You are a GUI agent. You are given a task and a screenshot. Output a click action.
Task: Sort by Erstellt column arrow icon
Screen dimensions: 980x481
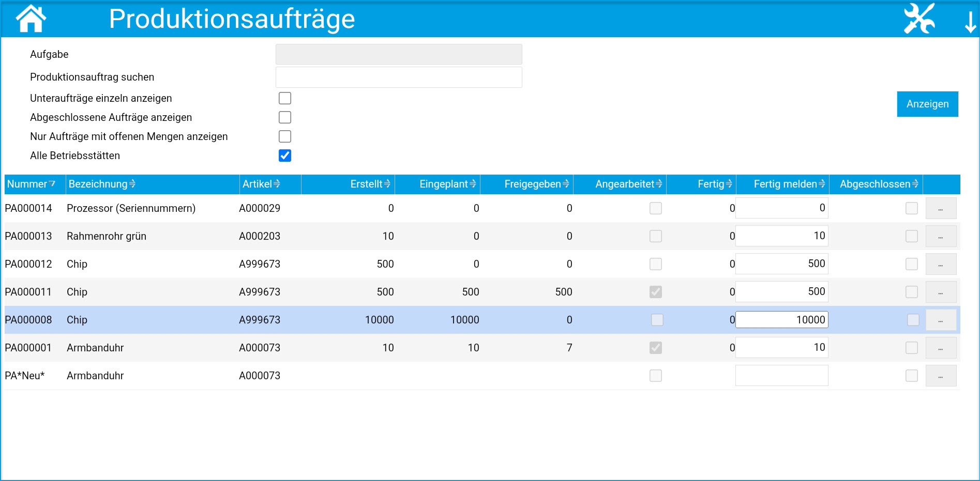point(387,184)
